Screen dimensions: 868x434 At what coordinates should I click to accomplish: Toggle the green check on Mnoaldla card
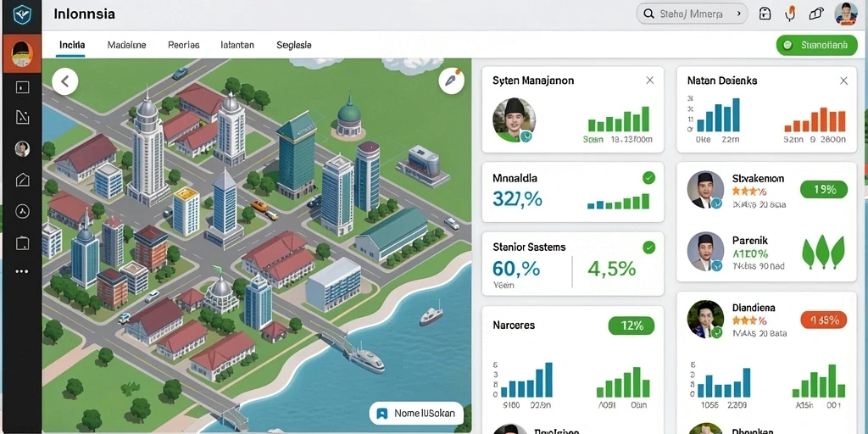tap(648, 178)
